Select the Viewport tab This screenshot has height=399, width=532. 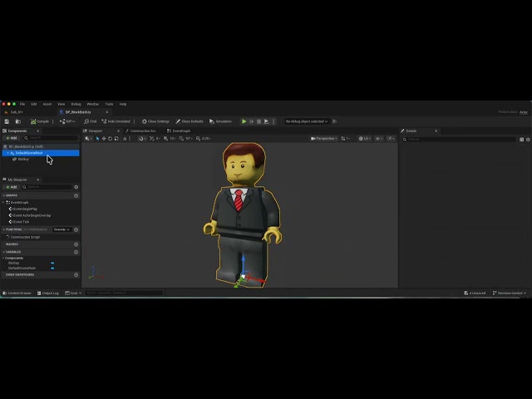[x=95, y=131]
